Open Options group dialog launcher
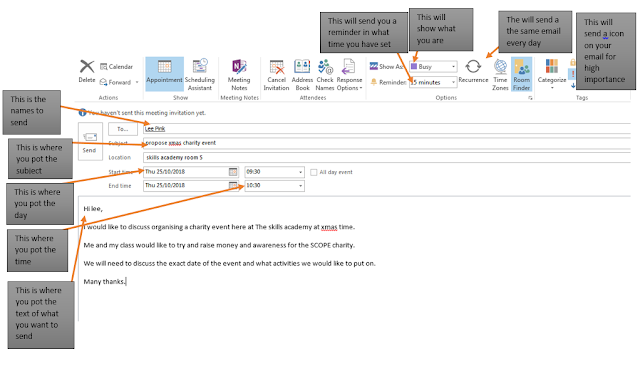Image resolution: width=640 pixels, height=369 pixels. point(530,98)
